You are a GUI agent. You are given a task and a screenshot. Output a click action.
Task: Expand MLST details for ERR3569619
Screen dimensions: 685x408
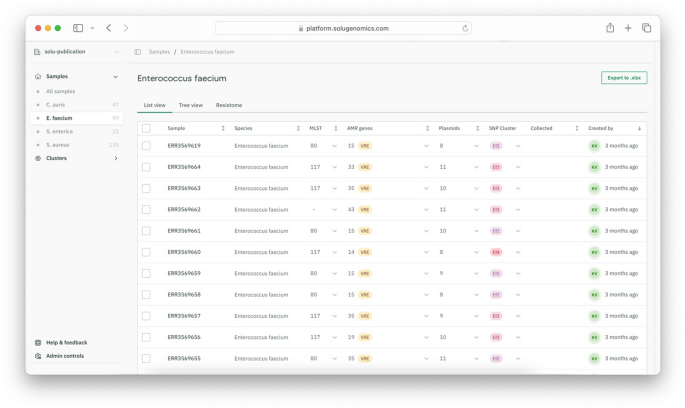335,146
